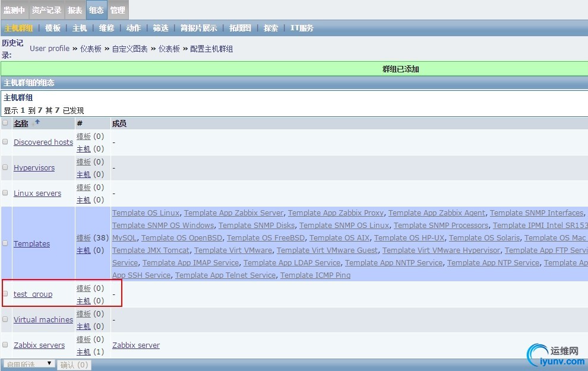Open Template OS HP-UX

pos(409,237)
